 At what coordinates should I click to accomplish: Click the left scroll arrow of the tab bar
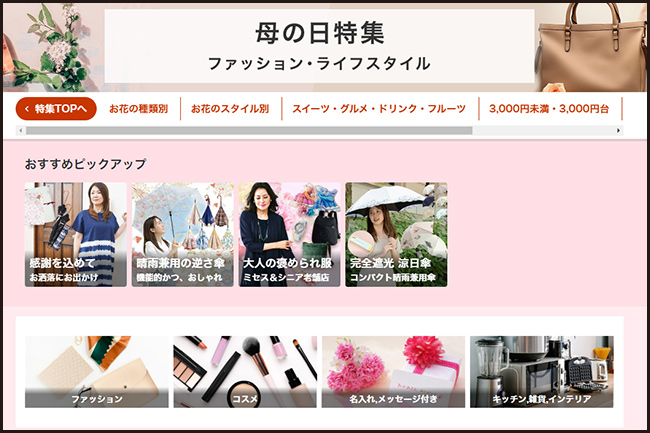click(20, 131)
